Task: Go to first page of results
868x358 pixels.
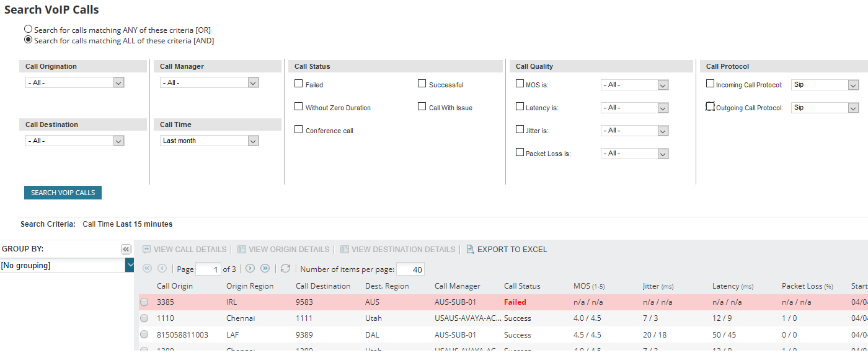Action: tap(147, 269)
